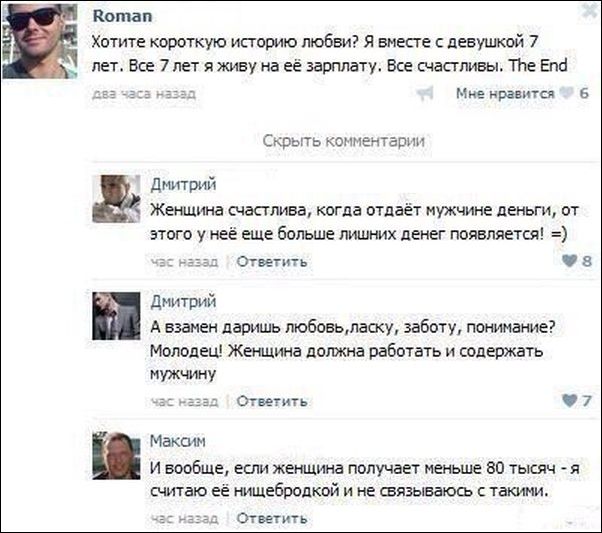Click час назад timestamp under Максим's comment
The width and height of the screenshot is (602, 533).
click(184, 519)
